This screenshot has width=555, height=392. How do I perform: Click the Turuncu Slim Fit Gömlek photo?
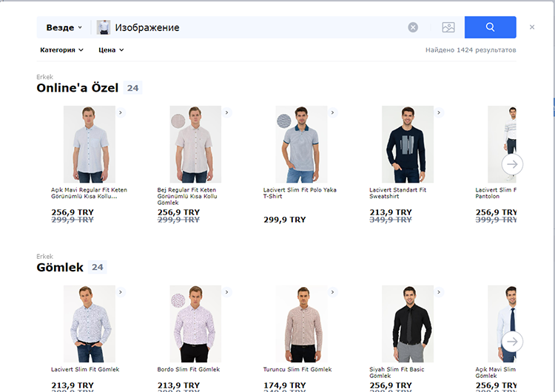pos(301,323)
